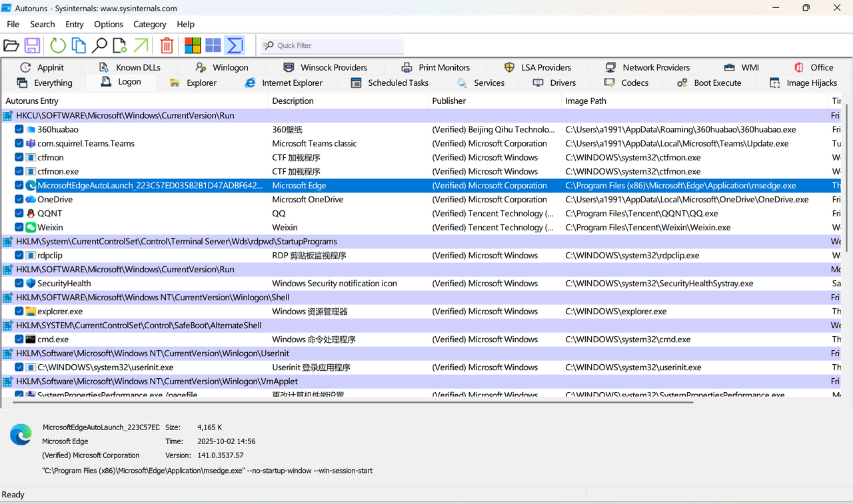Click the Quick Filter input field

pos(332,45)
